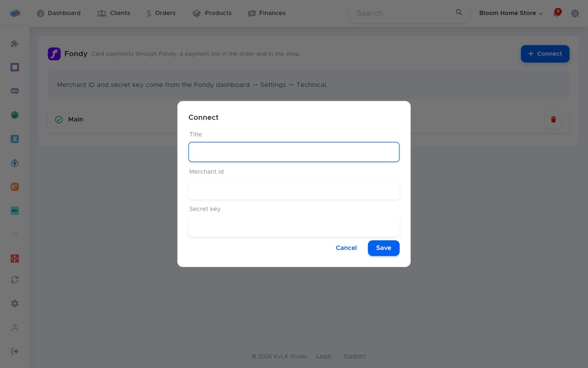Open the small shopping cart sidebar icon
This screenshot has height=368, width=588.
pyautogui.click(x=15, y=235)
